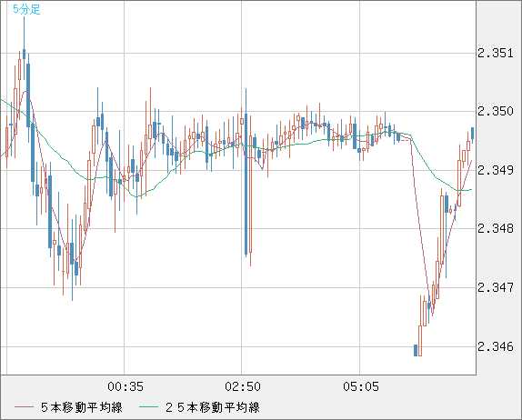Click the green 25-period legend line swatch
The image size is (522, 420).
pyautogui.click(x=148, y=407)
